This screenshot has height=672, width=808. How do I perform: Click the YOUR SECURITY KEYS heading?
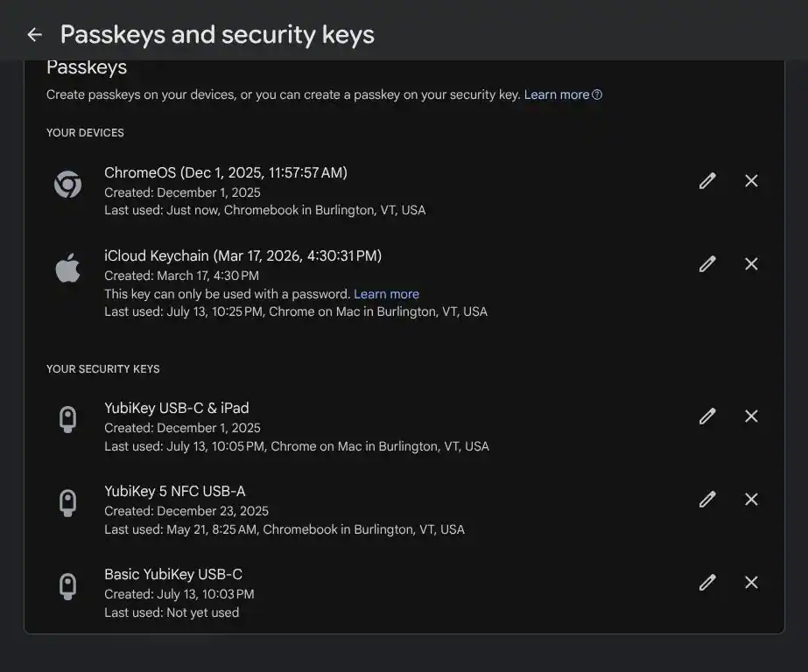point(103,369)
